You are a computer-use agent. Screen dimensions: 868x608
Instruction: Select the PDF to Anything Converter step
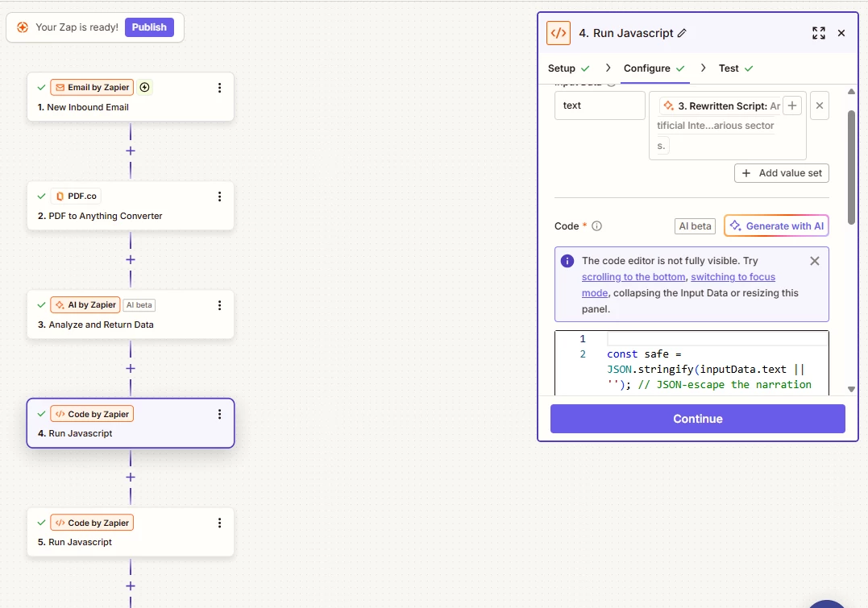pos(131,206)
